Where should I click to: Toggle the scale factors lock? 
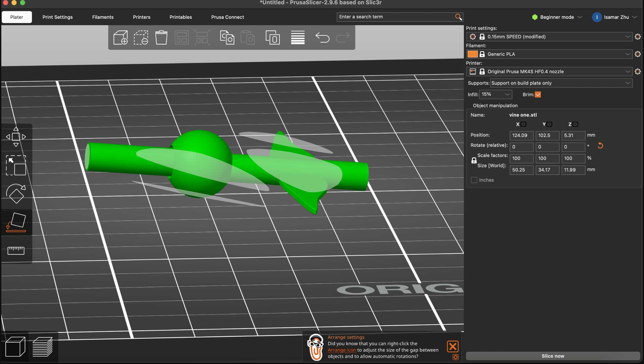[474, 160]
